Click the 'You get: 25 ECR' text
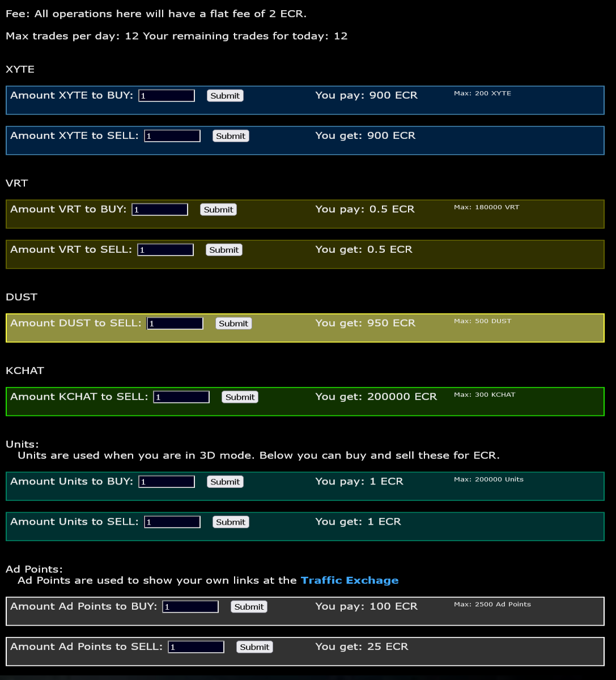616x680 pixels. (362, 647)
